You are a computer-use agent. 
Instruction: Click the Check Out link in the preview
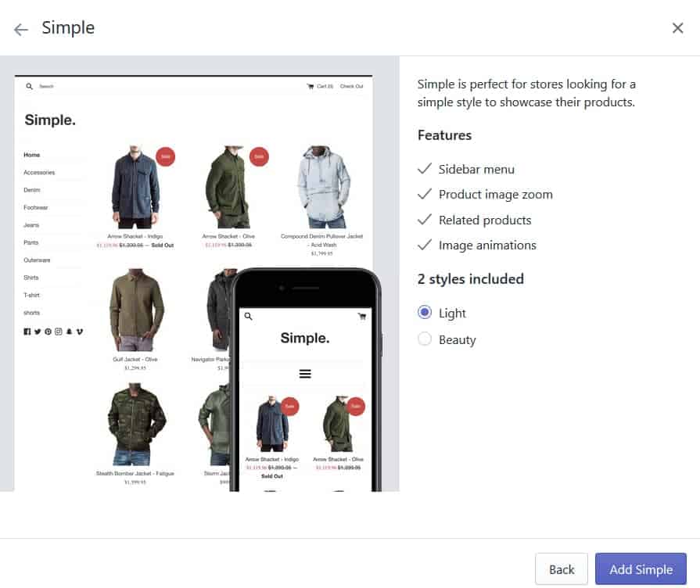[x=351, y=86]
